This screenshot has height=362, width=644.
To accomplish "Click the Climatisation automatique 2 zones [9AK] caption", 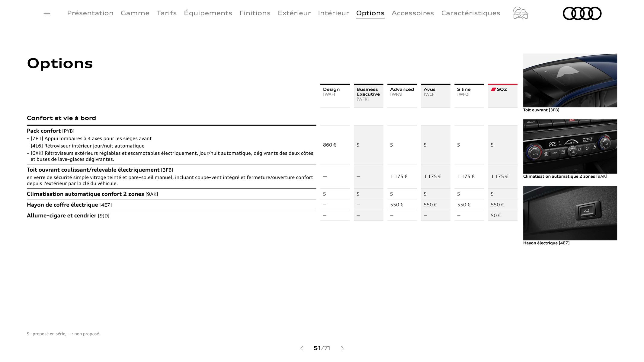I will click(565, 176).
